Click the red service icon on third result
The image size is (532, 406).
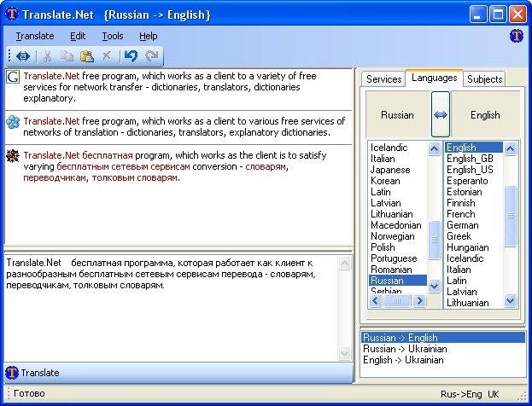pos(13,156)
